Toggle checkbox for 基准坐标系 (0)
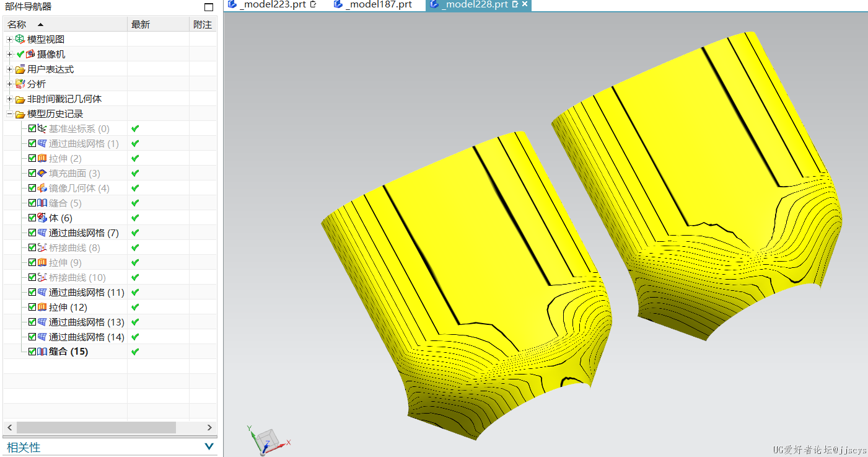Image resolution: width=868 pixels, height=457 pixels. [x=32, y=128]
